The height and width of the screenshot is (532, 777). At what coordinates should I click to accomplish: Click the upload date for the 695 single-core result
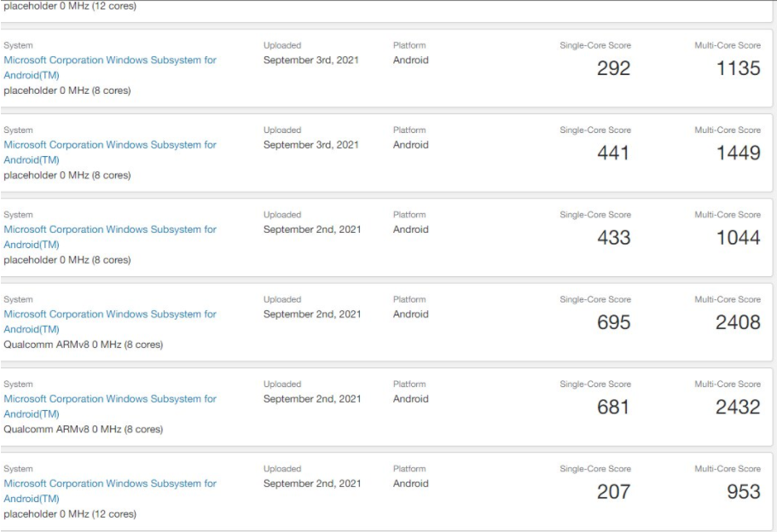click(x=311, y=314)
